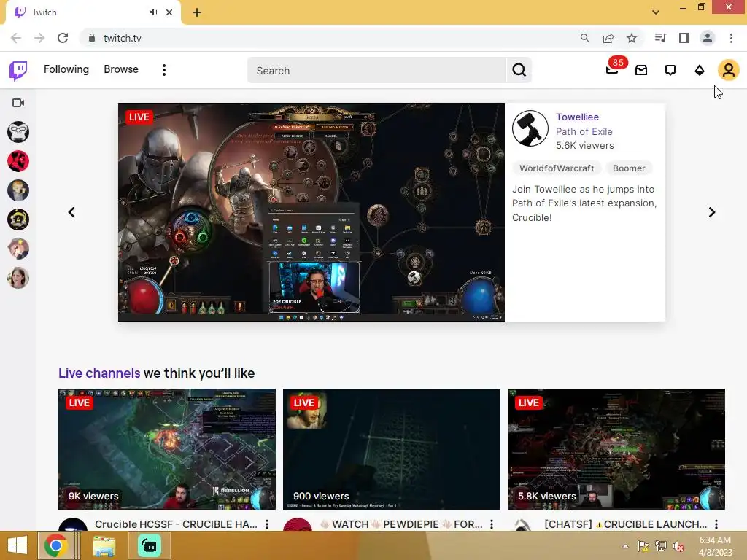Viewport: 747px width, 560px height.
Task: Select the WorldofWarcraft tag
Action: tap(557, 168)
